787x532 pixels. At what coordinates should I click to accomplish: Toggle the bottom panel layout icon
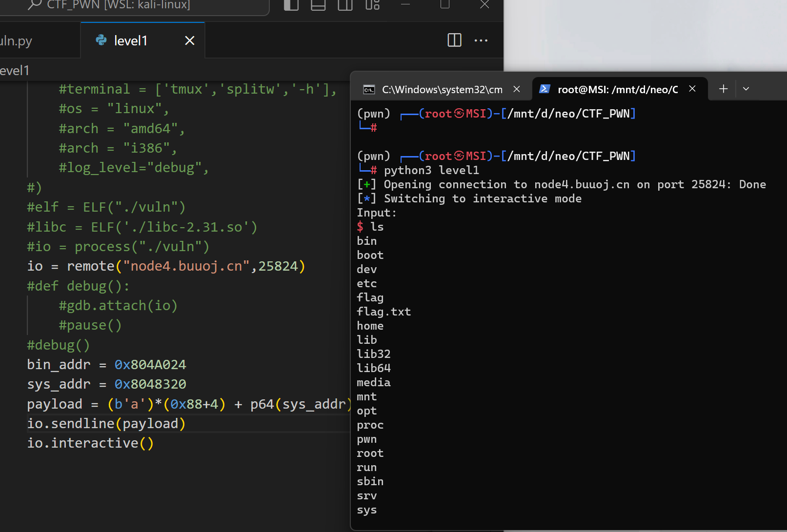[x=318, y=4]
